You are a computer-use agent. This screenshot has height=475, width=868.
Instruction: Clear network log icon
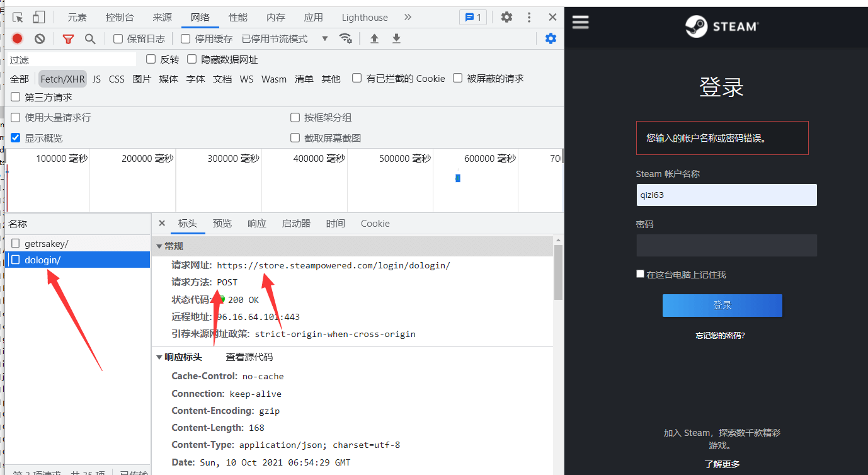(40, 39)
